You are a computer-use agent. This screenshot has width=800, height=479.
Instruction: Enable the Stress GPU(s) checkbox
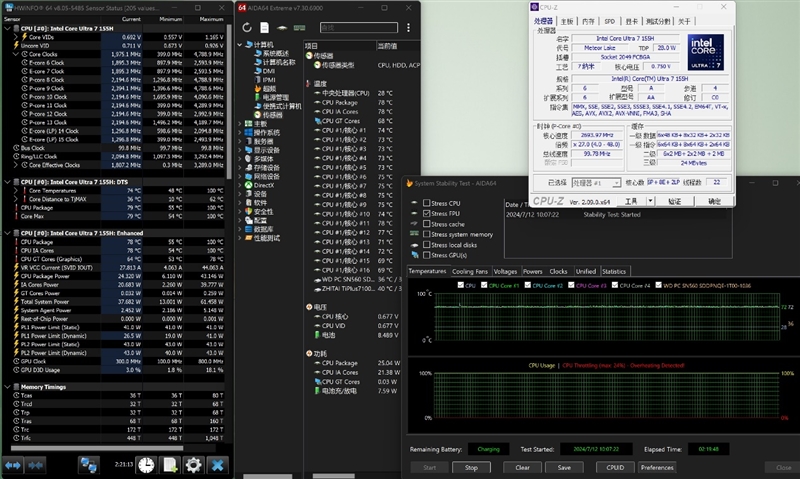427,255
